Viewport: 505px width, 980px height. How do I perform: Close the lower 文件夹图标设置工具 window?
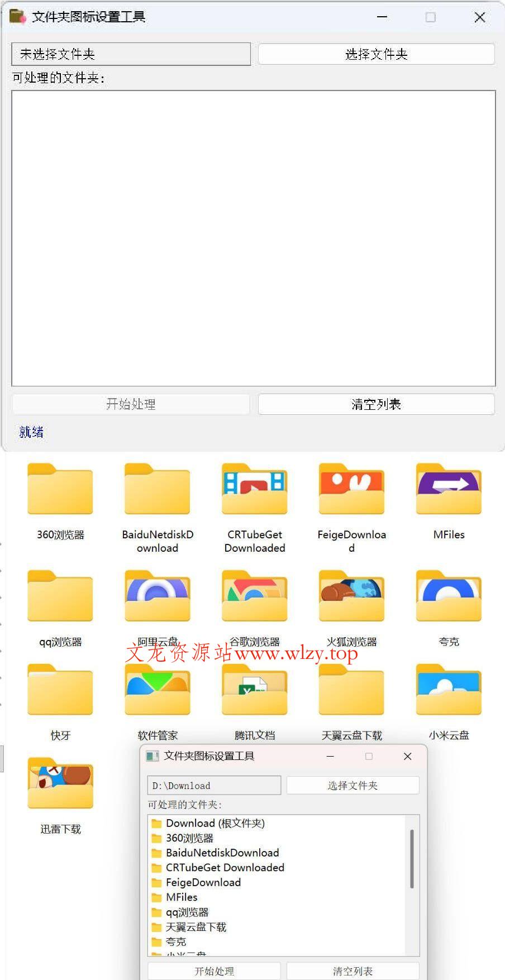pos(407,756)
